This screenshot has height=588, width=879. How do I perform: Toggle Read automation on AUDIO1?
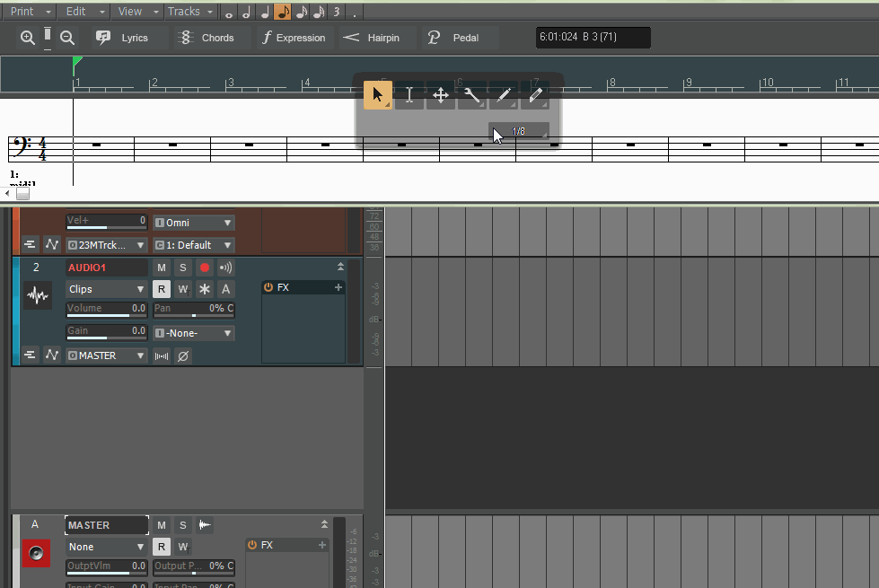[162, 289]
